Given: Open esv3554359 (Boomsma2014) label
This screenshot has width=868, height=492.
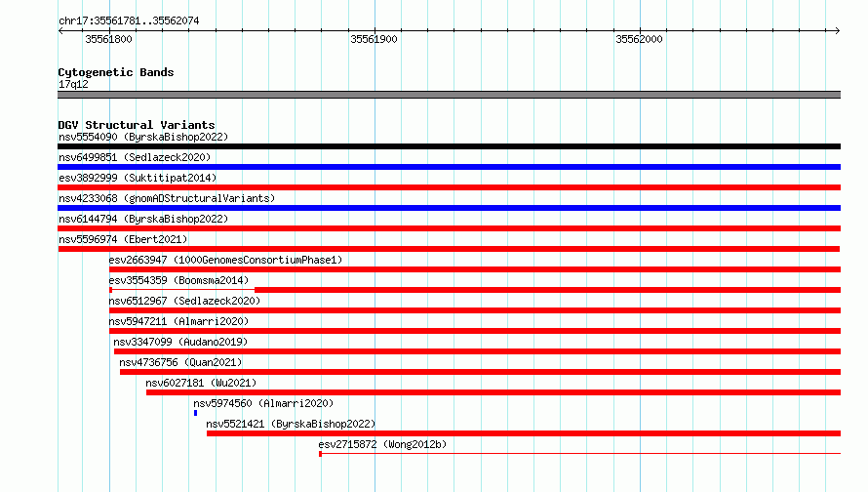Looking at the screenshot, I should (178, 280).
